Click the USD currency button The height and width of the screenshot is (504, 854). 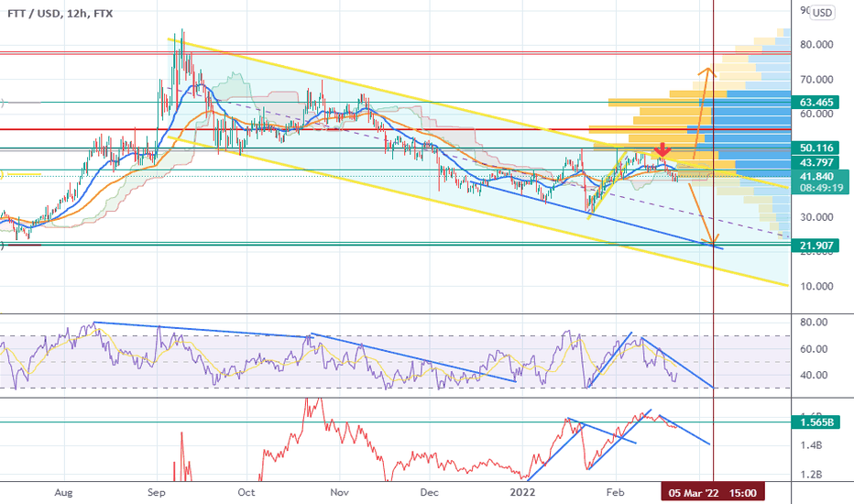[822, 13]
